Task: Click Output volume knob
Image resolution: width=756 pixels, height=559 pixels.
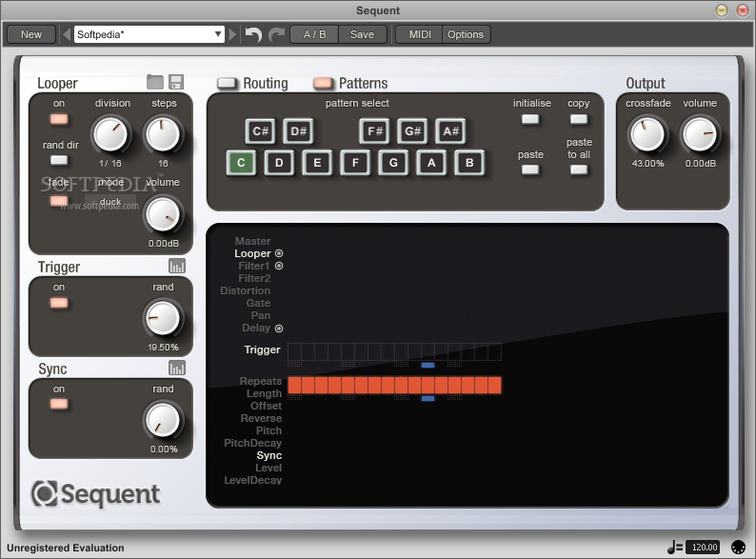Action: pos(700,134)
